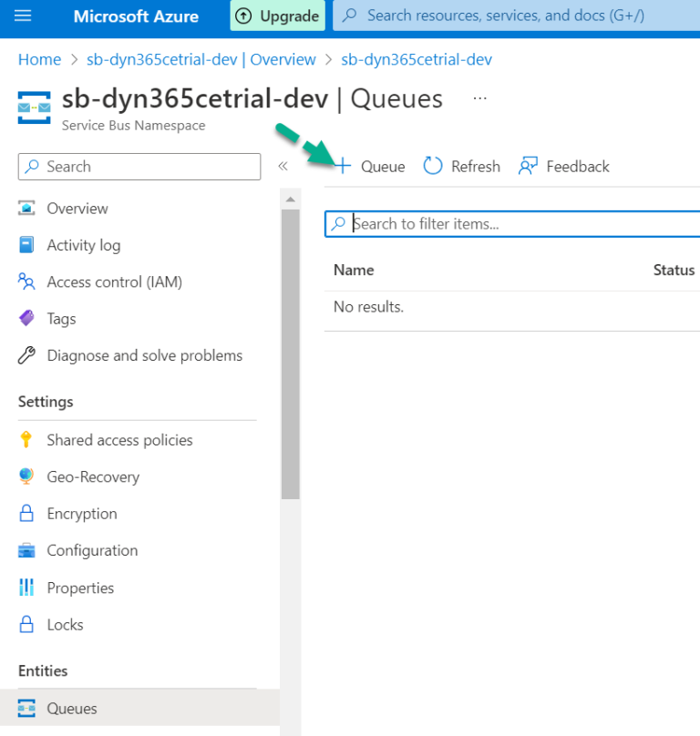Select Geo-Recovery in the sidebar
Screen dimensions: 700x736
[93, 476]
